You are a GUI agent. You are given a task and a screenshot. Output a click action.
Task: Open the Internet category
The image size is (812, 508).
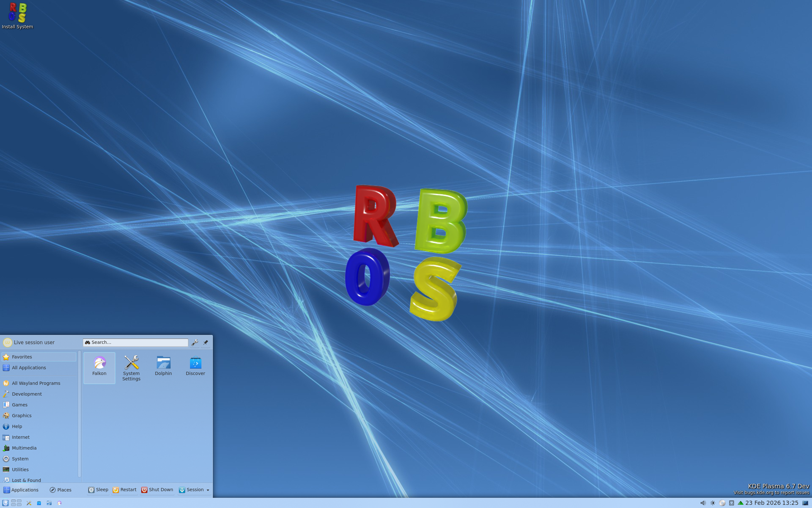click(x=39, y=437)
